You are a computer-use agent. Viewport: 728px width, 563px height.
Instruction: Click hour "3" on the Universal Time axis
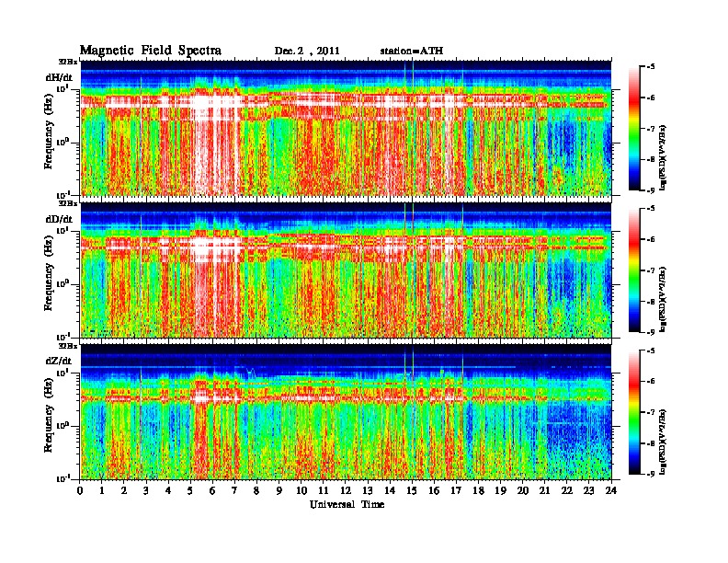point(146,490)
